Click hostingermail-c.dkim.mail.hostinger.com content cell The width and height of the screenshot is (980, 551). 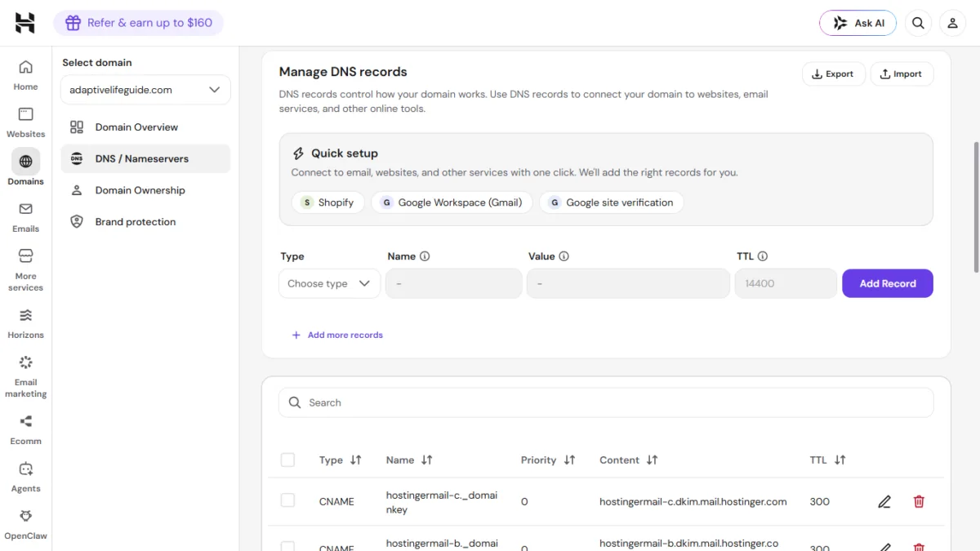(x=693, y=501)
